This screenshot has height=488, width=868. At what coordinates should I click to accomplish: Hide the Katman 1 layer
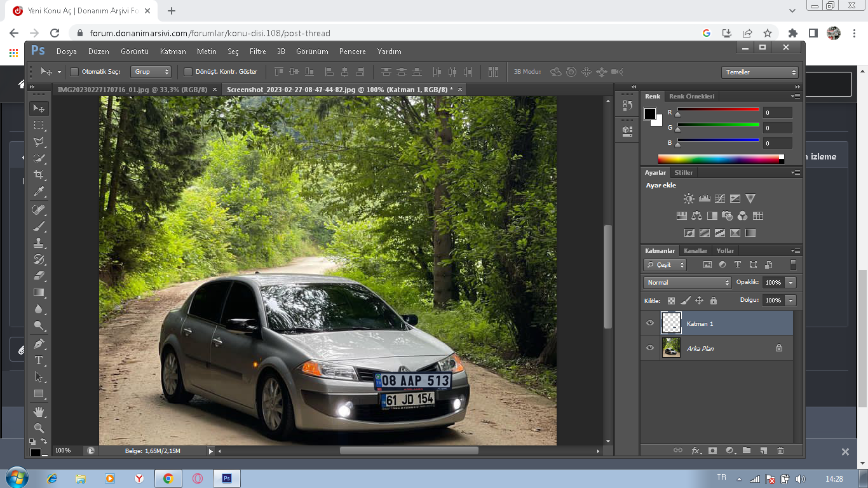pyautogui.click(x=649, y=323)
